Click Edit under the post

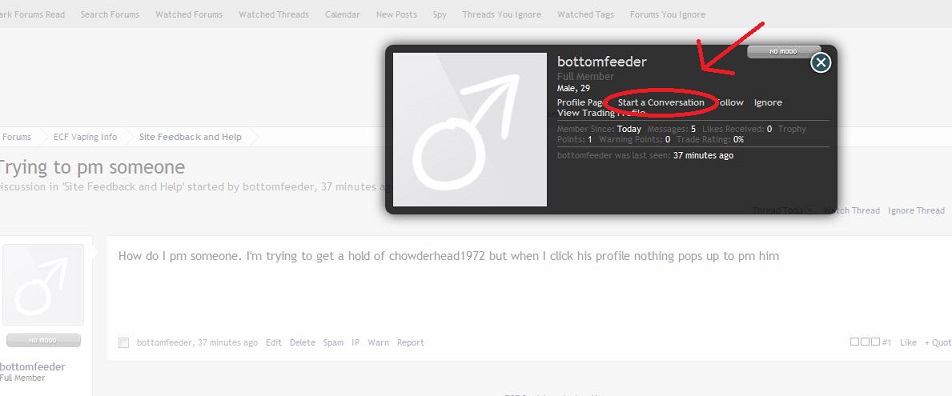[273, 343]
